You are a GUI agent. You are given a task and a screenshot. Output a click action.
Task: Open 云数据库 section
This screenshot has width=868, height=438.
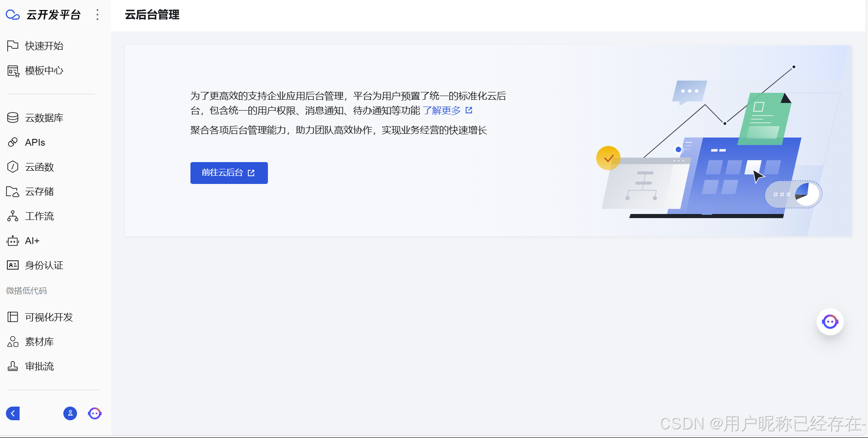(x=44, y=117)
